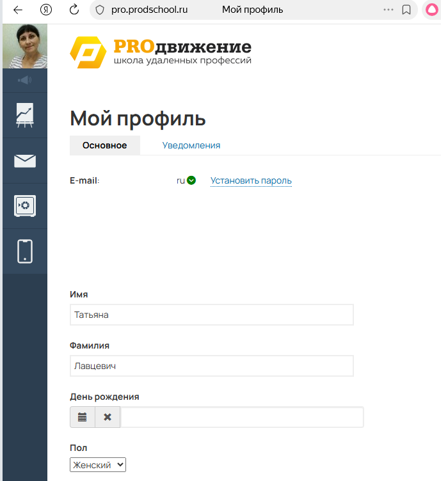Click the shield site protection icon
Viewport: 448px width, 481px height.
pos(99,10)
